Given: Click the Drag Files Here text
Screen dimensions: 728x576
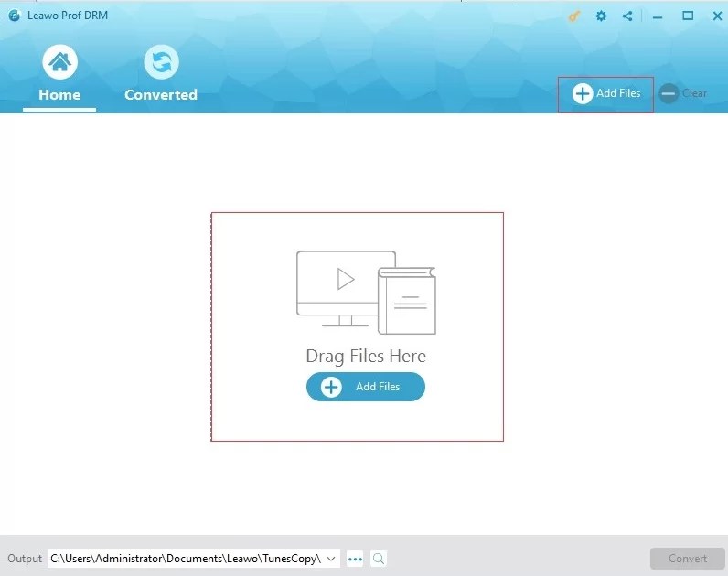Looking at the screenshot, I should click(366, 356).
